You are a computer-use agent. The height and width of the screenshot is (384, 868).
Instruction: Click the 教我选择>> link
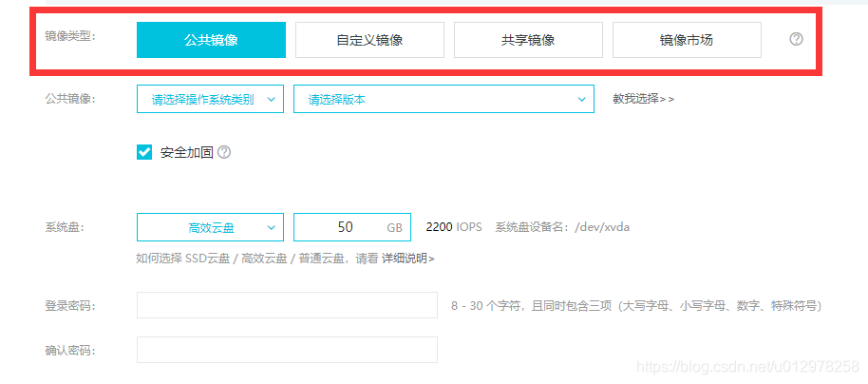click(x=643, y=99)
